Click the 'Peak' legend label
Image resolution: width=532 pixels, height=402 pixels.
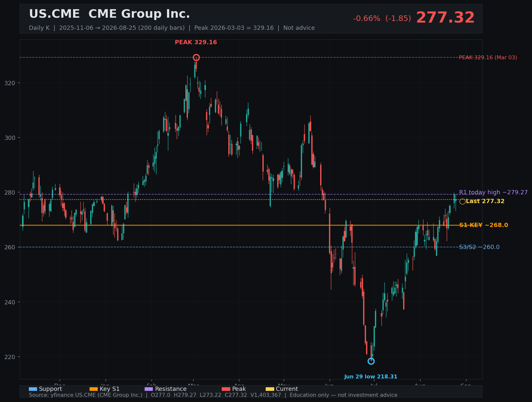[x=239, y=389]
